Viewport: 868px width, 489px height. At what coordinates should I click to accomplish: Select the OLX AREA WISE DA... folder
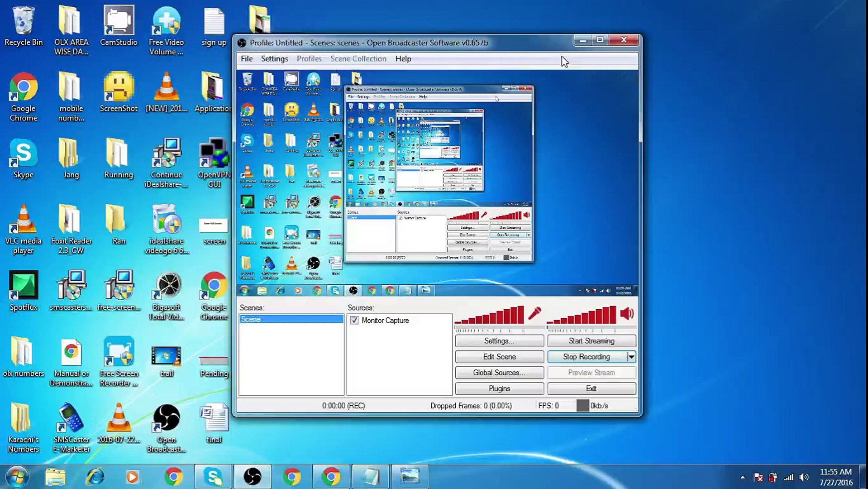click(x=71, y=31)
